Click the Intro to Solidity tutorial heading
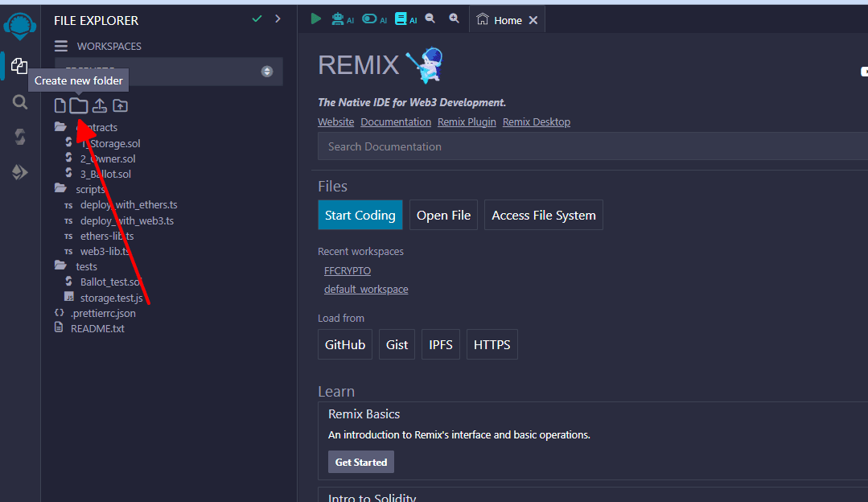868x502 pixels. pyautogui.click(x=372, y=497)
